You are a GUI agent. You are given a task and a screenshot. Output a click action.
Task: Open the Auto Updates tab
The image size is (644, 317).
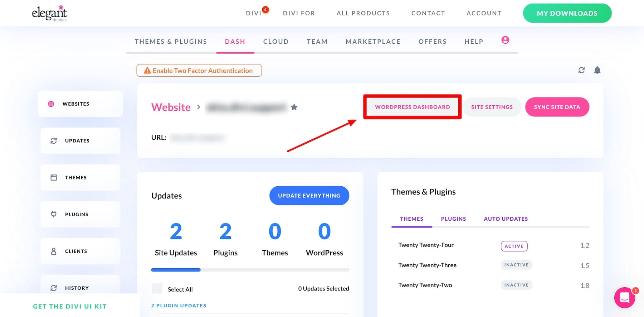pyautogui.click(x=506, y=218)
